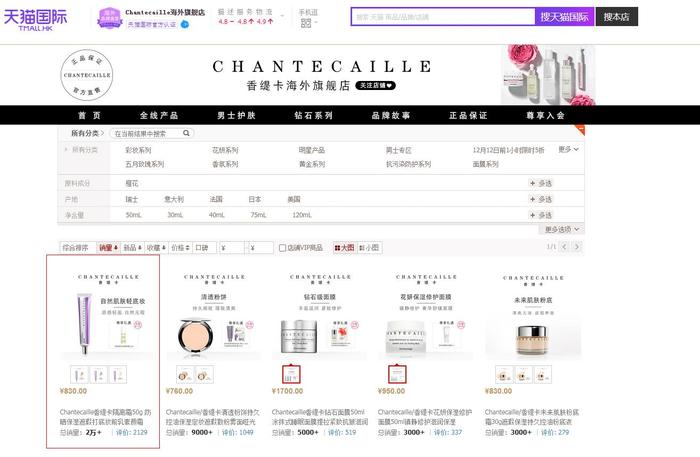Go to the next results page arrow
This screenshot has width=700, height=457.
coord(577,247)
